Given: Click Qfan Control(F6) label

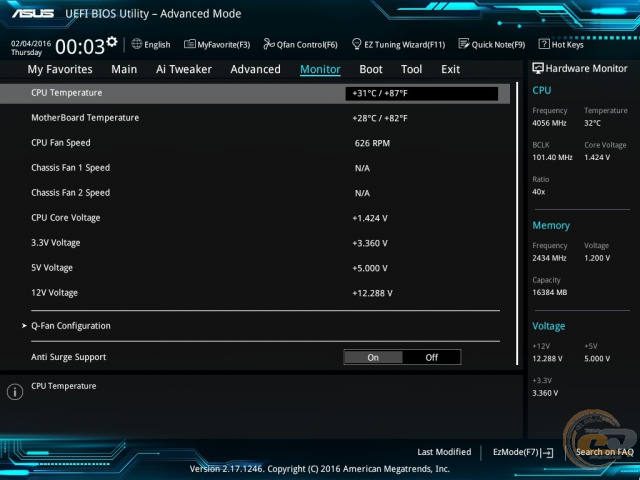Looking at the screenshot, I should tap(307, 45).
